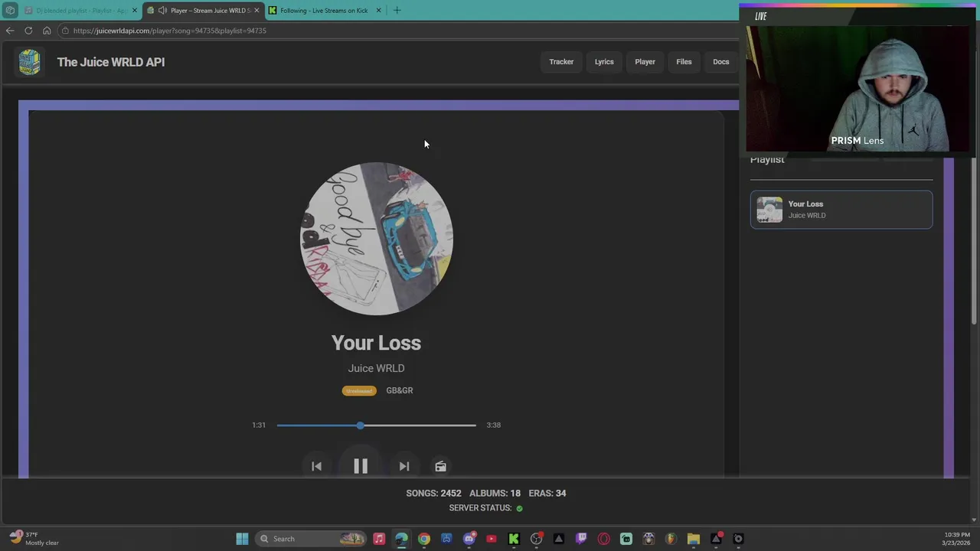This screenshot has height=551, width=980.
Task: Close the Kick Following tab
Action: (x=378, y=10)
